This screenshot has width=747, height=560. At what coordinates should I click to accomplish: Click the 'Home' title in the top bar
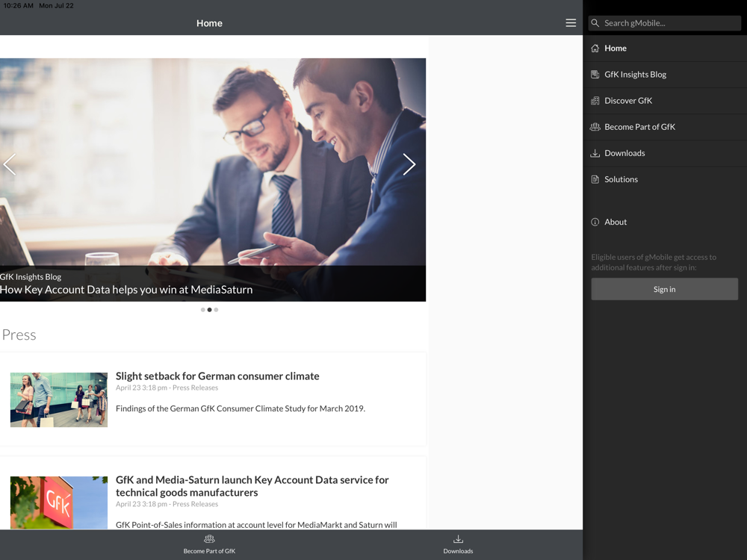pyautogui.click(x=210, y=23)
